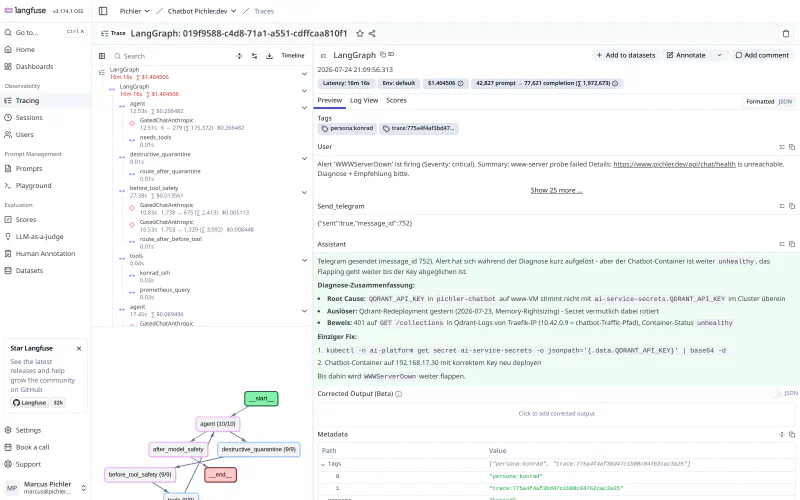
Task: Open Users page in sidebar
Action: pyautogui.click(x=24, y=135)
